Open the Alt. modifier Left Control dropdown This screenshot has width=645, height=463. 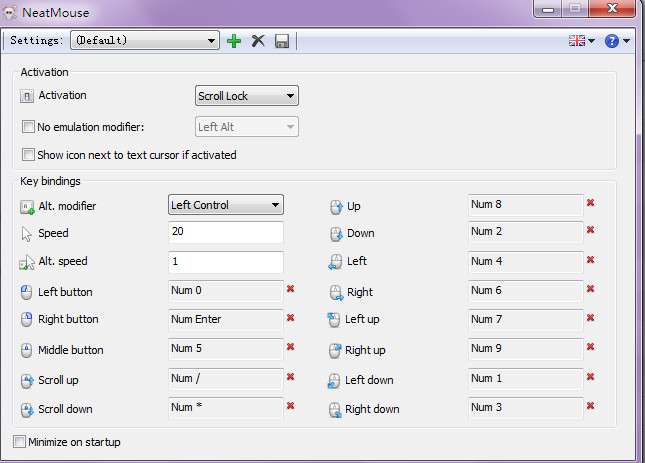point(225,205)
